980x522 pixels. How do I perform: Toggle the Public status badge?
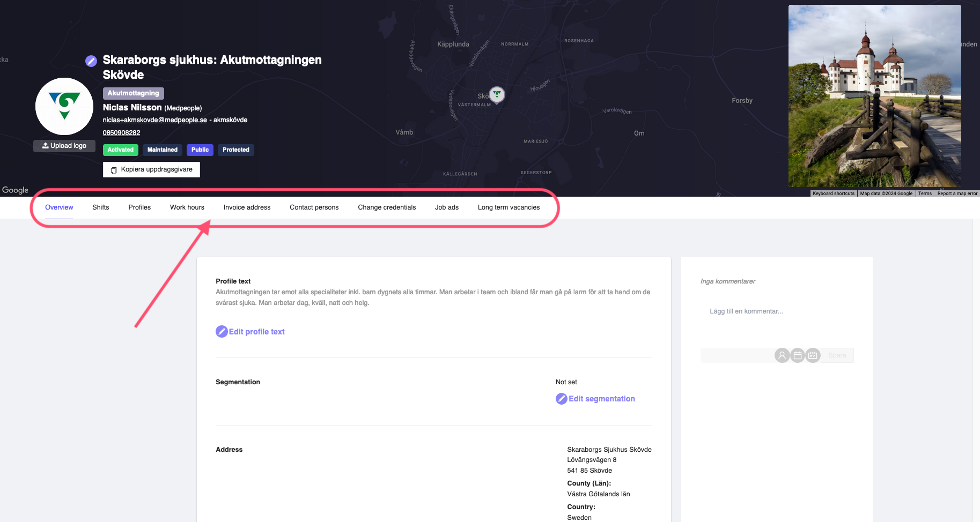pyautogui.click(x=200, y=150)
